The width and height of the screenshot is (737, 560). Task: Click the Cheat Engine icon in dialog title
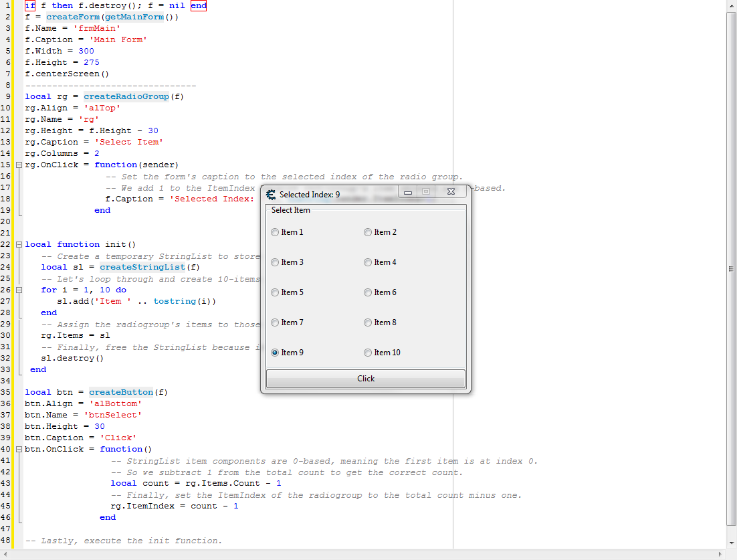click(271, 195)
